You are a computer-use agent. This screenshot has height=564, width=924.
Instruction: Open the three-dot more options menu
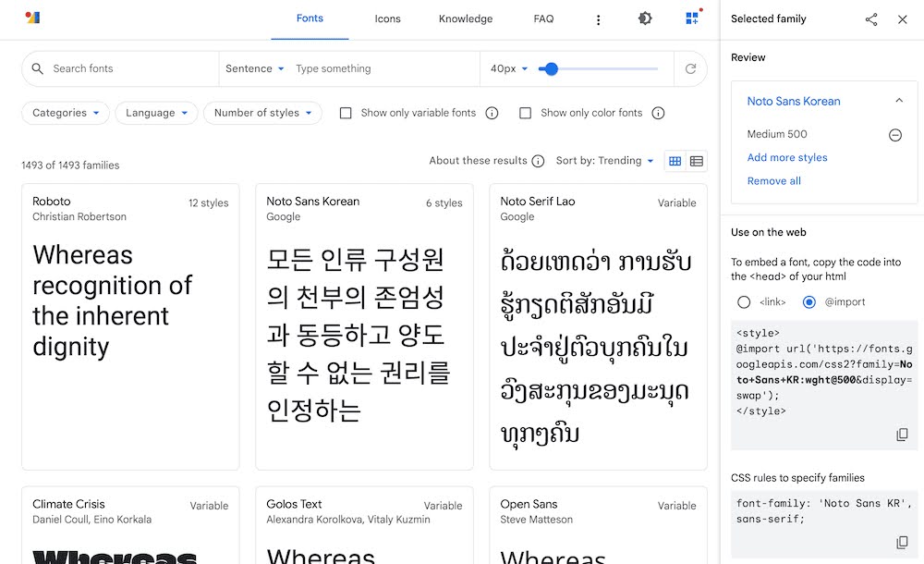pyautogui.click(x=598, y=20)
